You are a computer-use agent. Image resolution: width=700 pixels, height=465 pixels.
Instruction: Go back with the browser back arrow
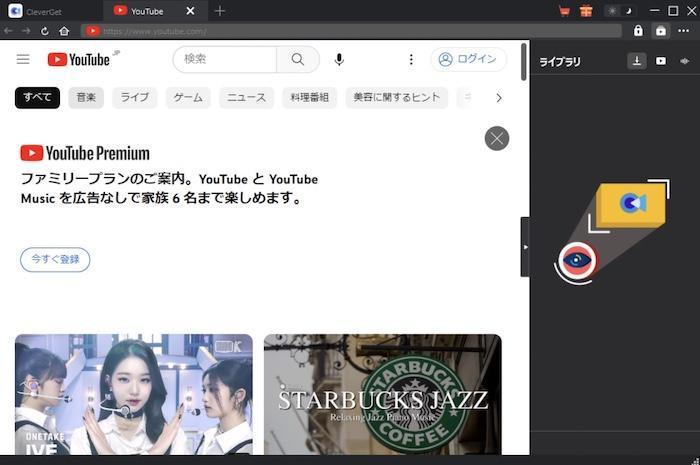(x=8, y=31)
